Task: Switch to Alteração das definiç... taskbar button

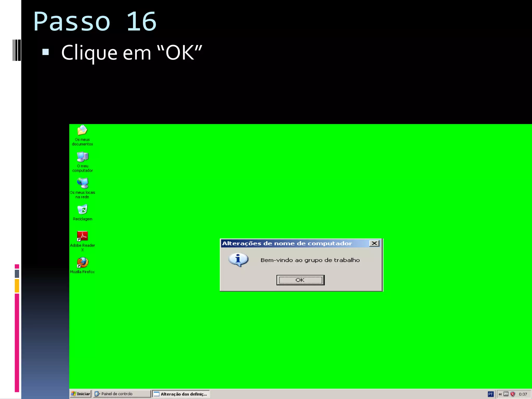Action: coord(181,394)
